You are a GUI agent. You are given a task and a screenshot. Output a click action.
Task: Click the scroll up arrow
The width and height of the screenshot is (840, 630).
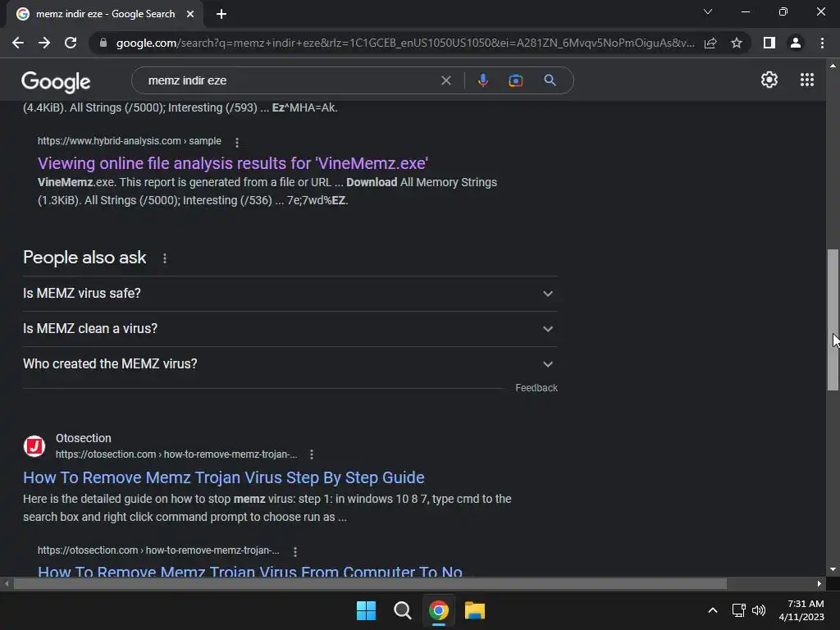(833, 66)
